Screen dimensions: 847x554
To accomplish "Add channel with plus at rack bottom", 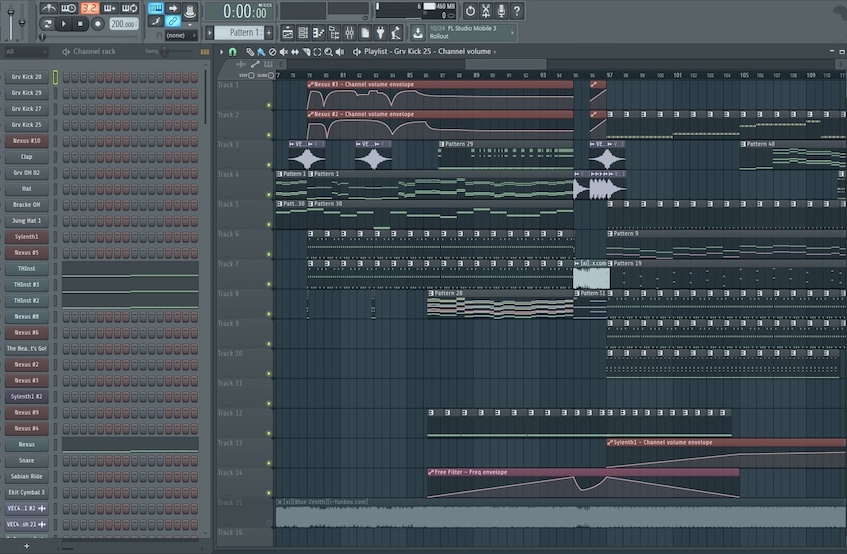I will [26, 546].
